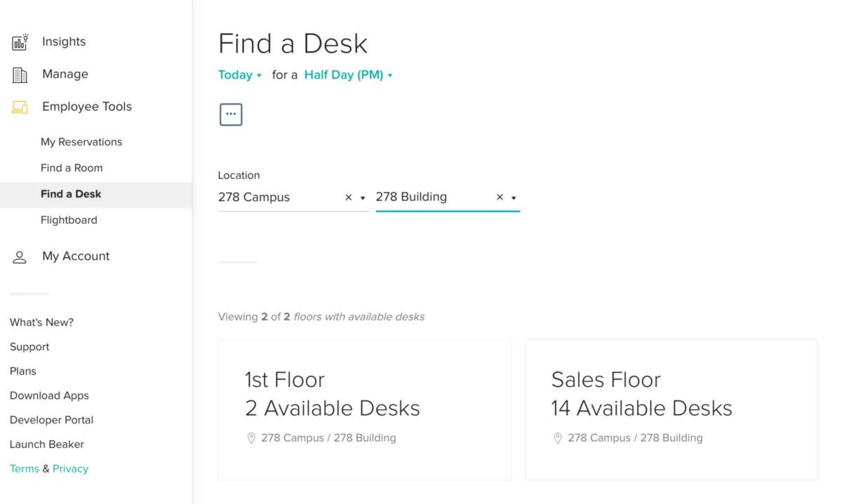Click the My Account person icon
The width and height of the screenshot is (842, 504).
click(x=20, y=257)
